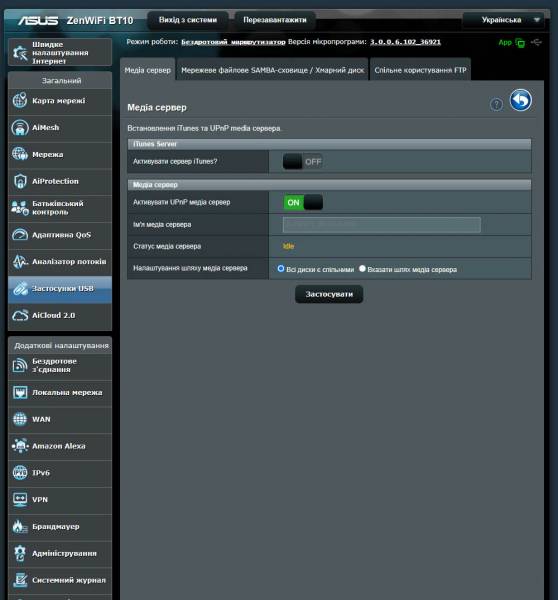Click the Карта мережі globe icon
Viewport: 558px width, 600px height.
20,101
